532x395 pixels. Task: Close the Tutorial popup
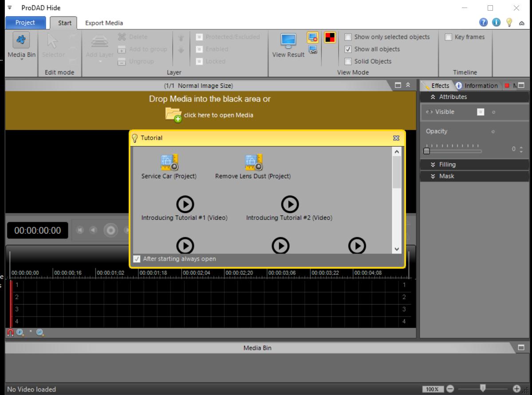(x=396, y=138)
